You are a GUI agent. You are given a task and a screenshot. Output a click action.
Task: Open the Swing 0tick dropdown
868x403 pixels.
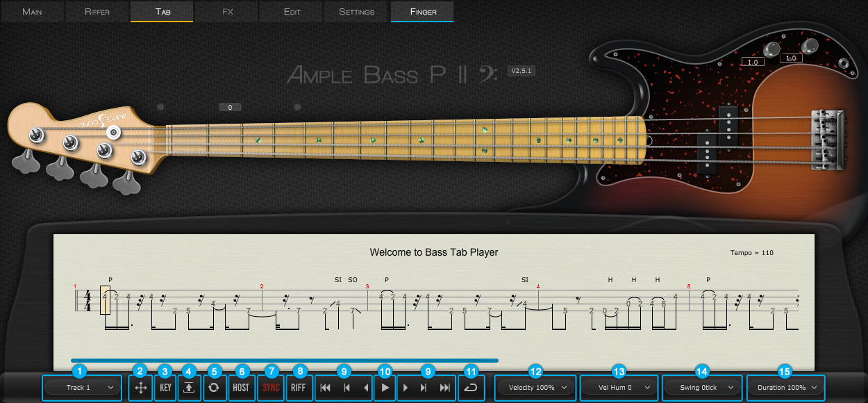[702, 388]
